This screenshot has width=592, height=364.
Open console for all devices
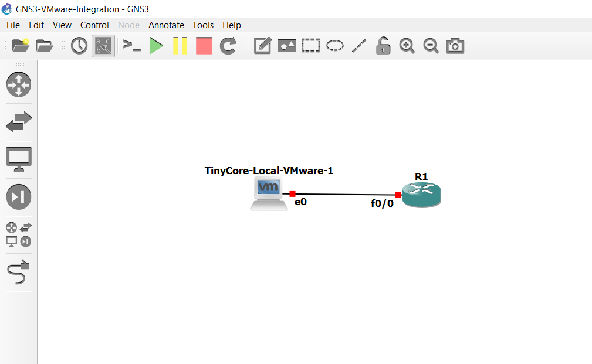pyautogui.click(x=132, y=46)
